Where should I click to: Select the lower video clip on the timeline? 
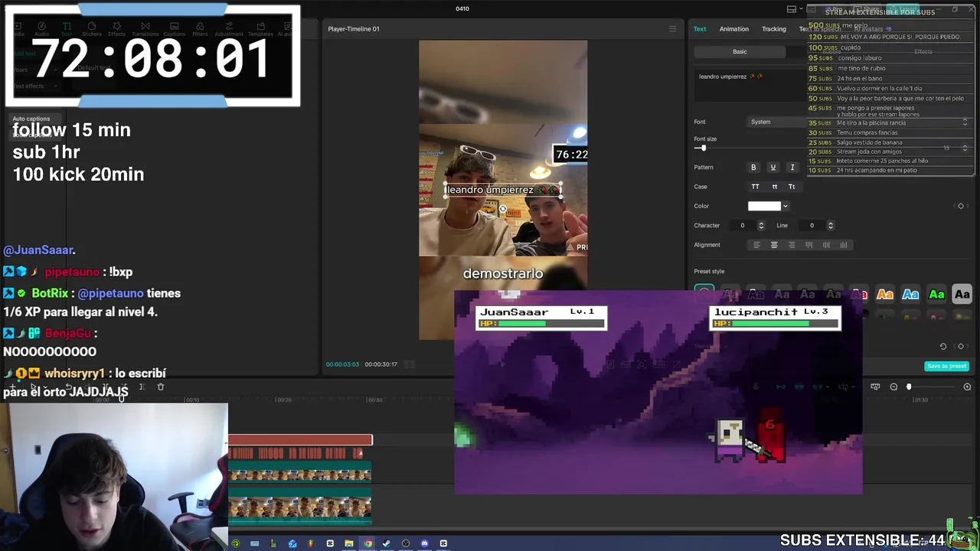(x=300, y=507)
